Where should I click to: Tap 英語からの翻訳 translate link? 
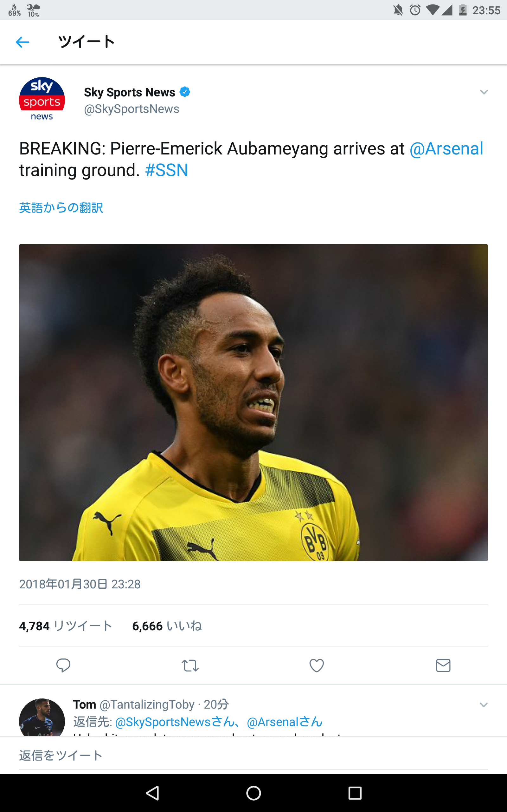click(61, 208)
